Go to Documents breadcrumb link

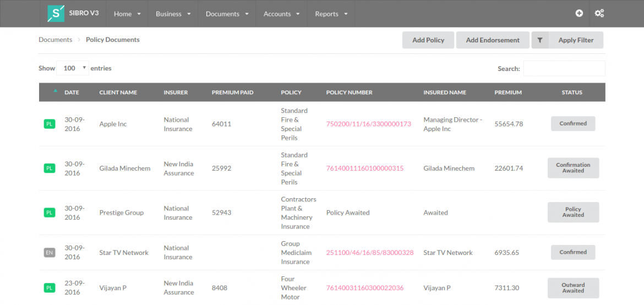[x=55, y=40]
